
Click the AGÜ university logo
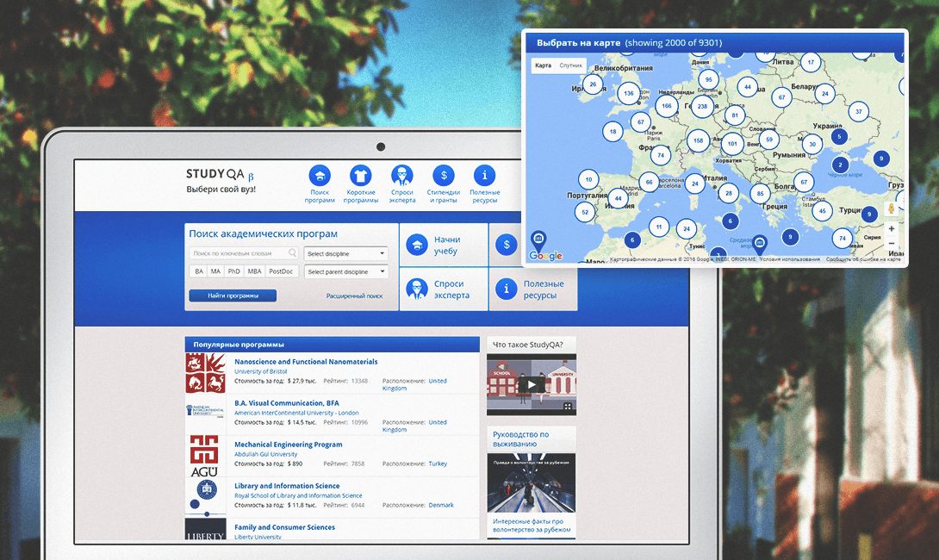click(204, 456)
